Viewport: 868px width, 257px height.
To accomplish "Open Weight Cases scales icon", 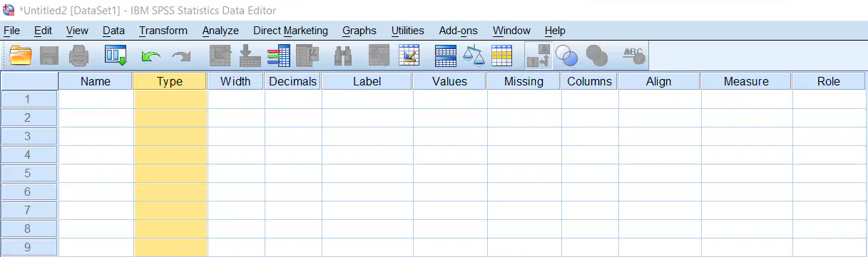I will point(474,55).
